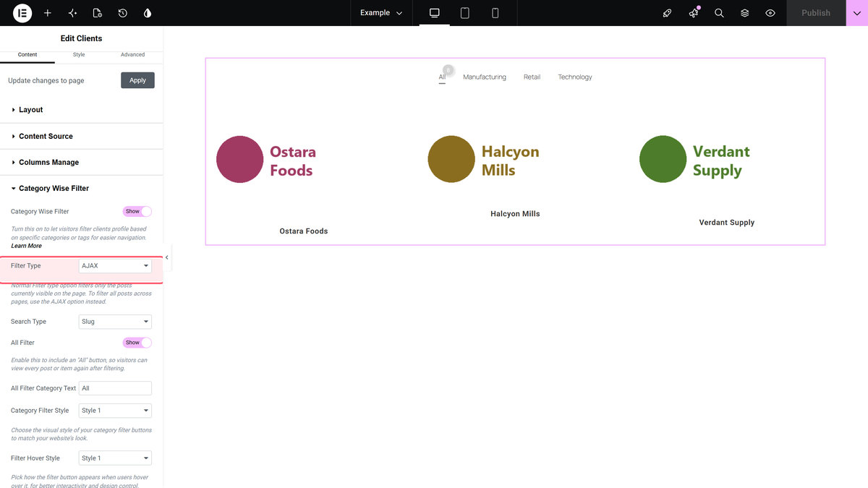868x488 pixels.
Task: Open the Search Type Slug dropdown
Action: [x=115, y=322]
